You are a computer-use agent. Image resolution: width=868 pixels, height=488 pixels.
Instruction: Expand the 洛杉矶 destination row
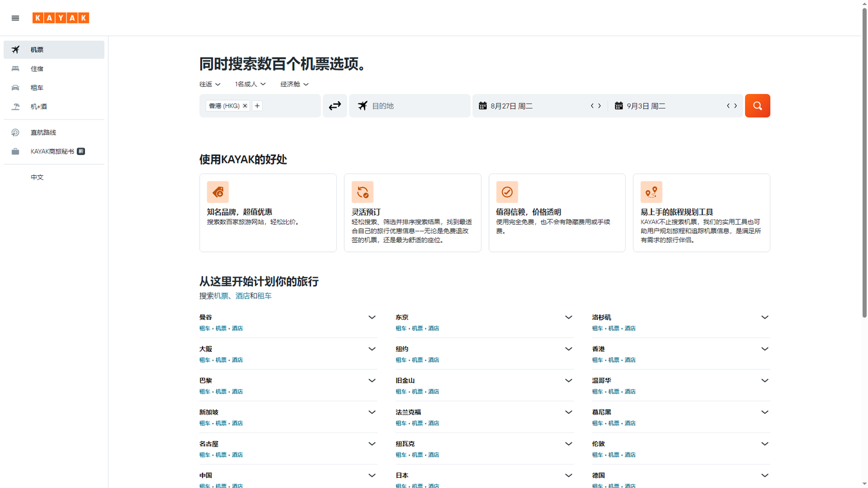pos(765,318)
